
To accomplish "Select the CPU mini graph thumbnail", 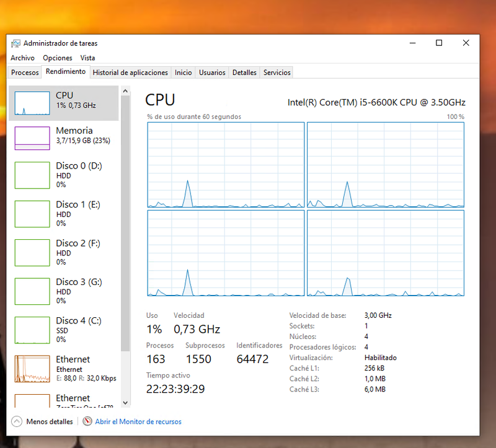I will [x=32, y=103].
